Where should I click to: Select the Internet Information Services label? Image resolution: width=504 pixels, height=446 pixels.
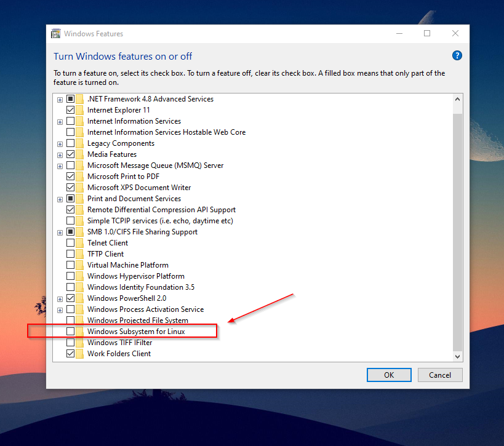[x=134, y=121]
